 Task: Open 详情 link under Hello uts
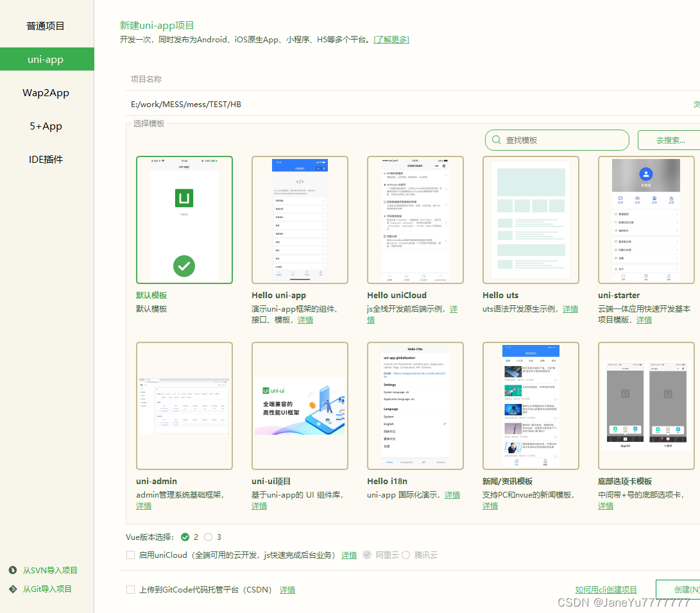coord(570,308)
